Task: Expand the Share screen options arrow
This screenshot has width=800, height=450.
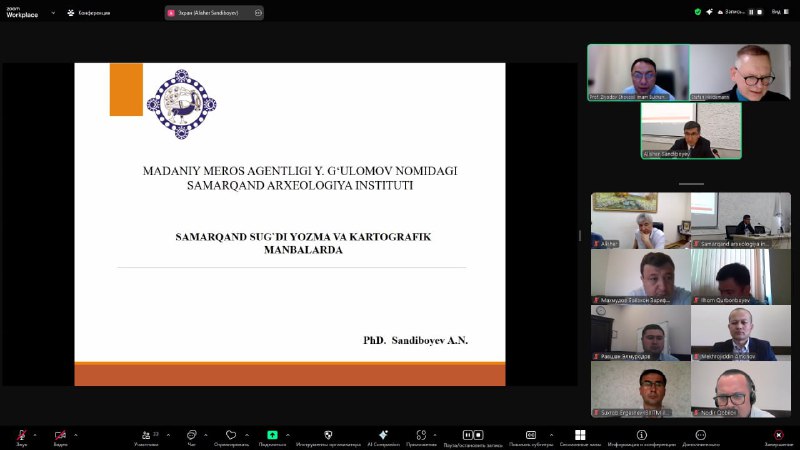Action: click(x=288, y=435)
